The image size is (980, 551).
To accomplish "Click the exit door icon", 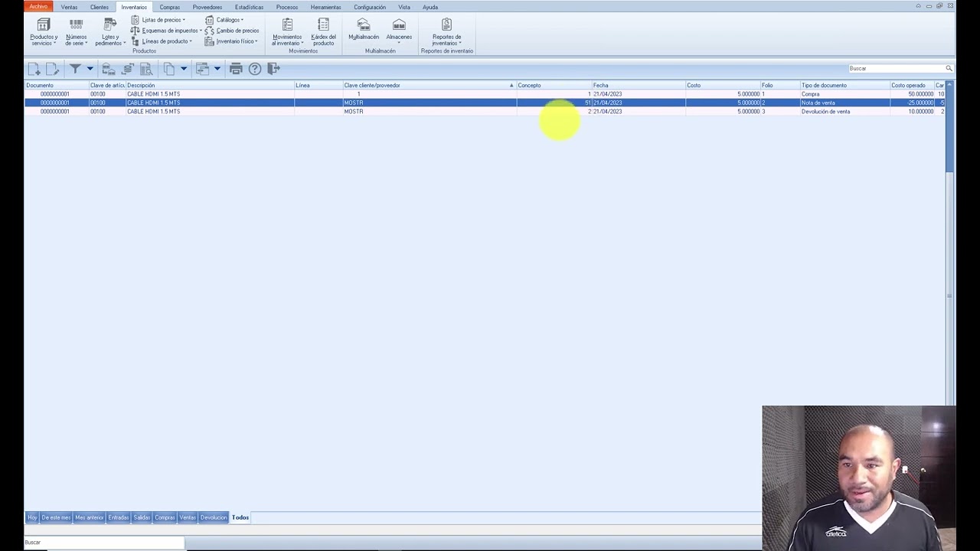I will [273, 69].
